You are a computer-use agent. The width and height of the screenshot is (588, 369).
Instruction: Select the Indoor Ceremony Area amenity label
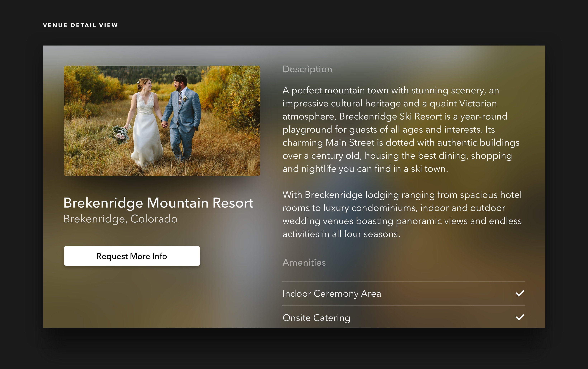click(x=331, y=293)
